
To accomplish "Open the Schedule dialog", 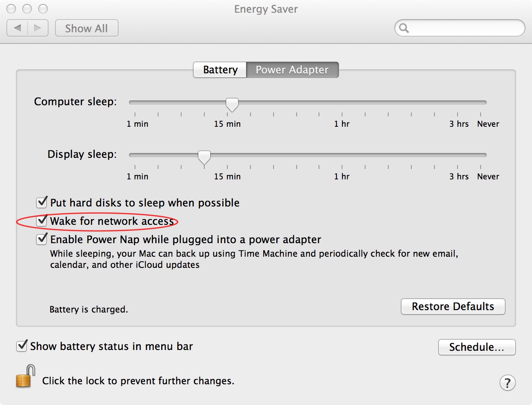I will click(x=477, y=347).
